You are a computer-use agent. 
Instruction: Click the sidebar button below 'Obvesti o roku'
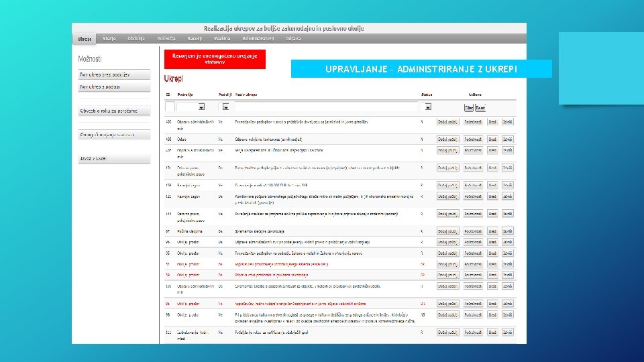click(x=114, y=135)
